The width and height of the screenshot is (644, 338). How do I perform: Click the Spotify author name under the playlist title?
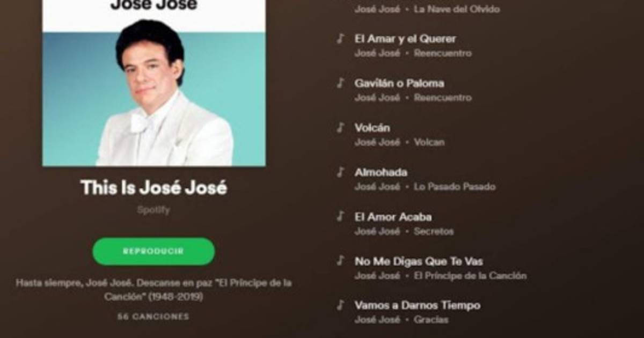[x=153, y=210]
